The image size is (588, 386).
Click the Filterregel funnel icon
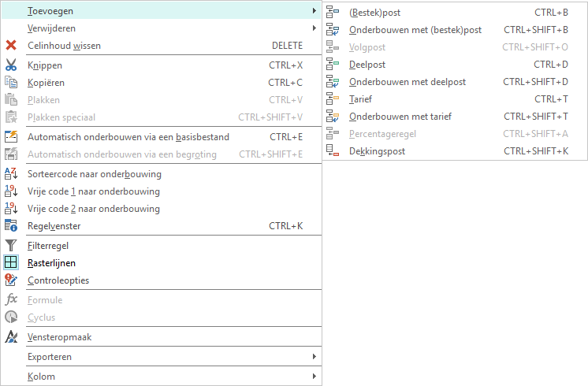[x=11, y=246]
